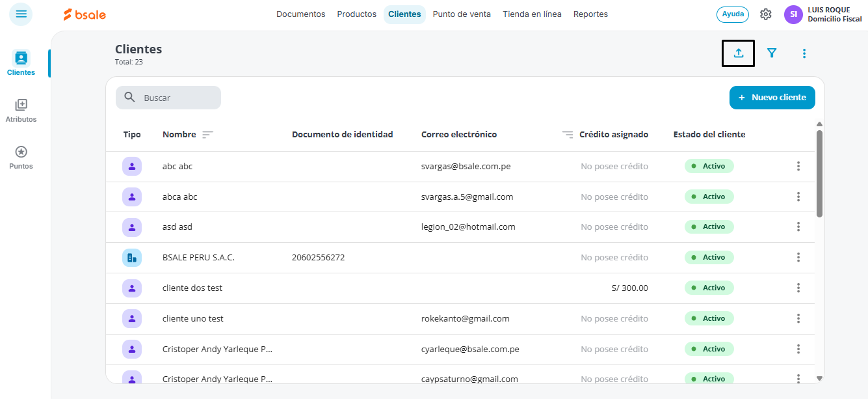Screen dimensions: 868x399
Task: Click Activo status of abc abc
Action: pyautogui.click(x=709, y=166)
